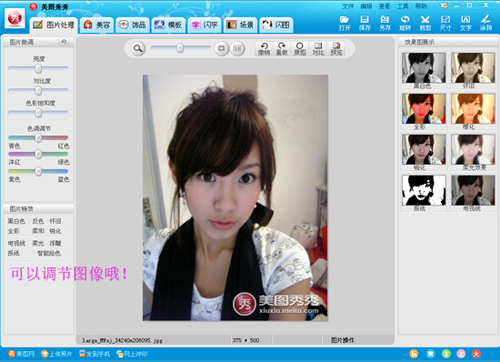Apply the 全彩 effect link
Viewport: 500px width, 362px height.
(14, 231)
